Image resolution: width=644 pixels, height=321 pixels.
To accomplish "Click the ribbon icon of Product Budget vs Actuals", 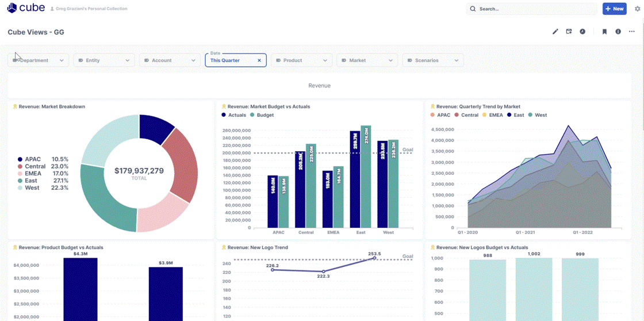I will tap(15, 247).
